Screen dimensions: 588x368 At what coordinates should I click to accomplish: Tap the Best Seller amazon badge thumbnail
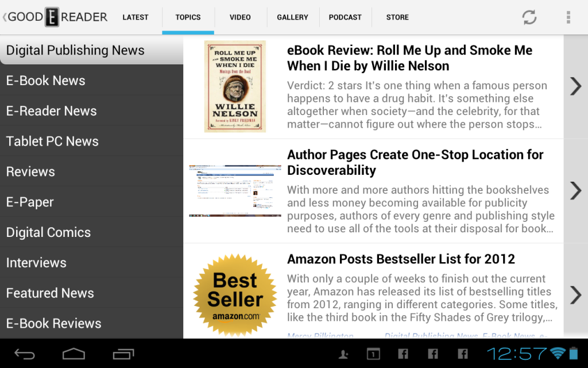point(235,295)
